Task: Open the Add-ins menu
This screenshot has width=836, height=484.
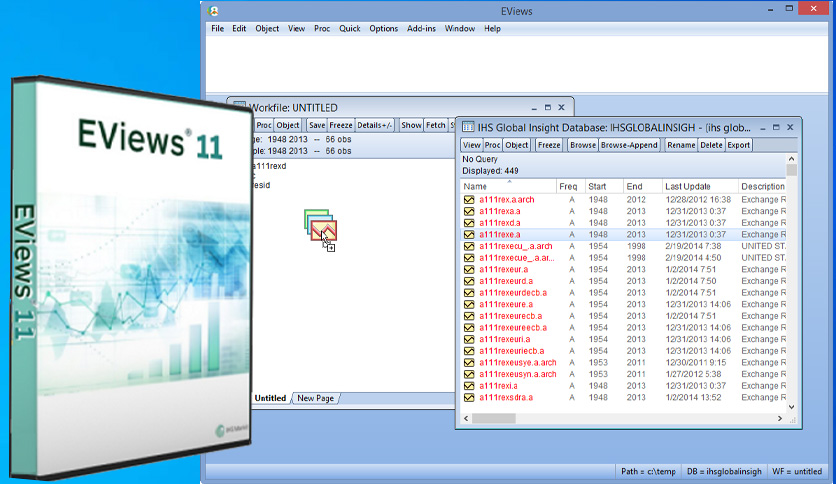Action: point(421,29)
